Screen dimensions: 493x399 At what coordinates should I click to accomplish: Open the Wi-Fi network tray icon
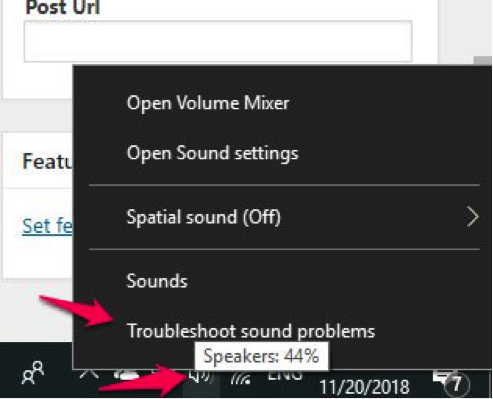pyautogui.click(x=241, y=378)
